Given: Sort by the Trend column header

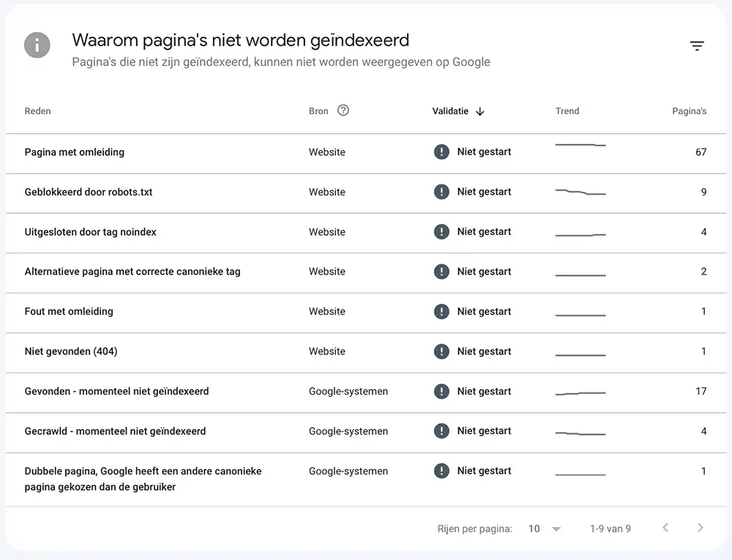Looking at the screenshot, I should pyautogui.click(x=567, y=111).
